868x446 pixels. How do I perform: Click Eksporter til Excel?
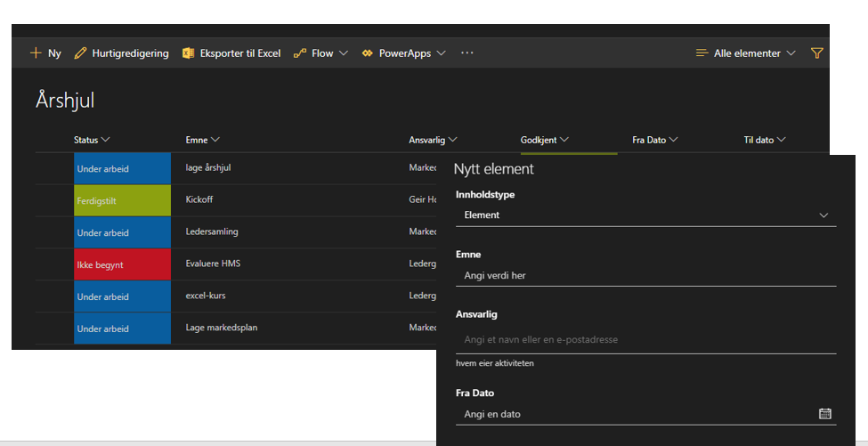[x=240, y=53]
